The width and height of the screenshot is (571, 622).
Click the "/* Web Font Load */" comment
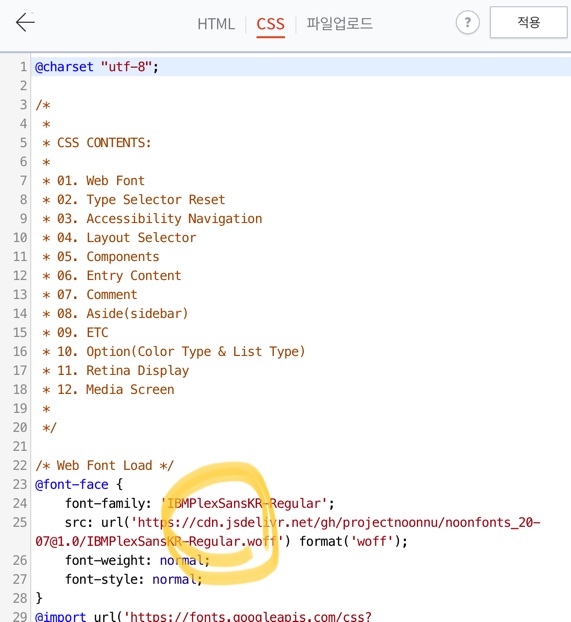click(104, 465)
